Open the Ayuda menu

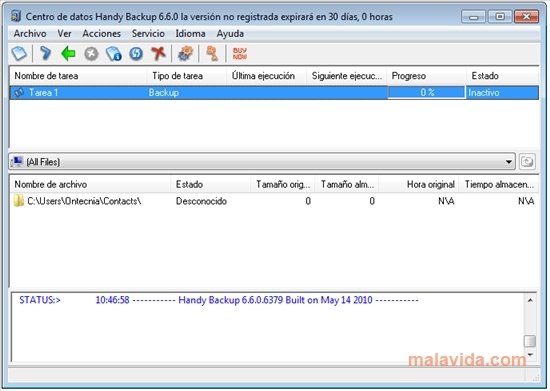(230, 34)
